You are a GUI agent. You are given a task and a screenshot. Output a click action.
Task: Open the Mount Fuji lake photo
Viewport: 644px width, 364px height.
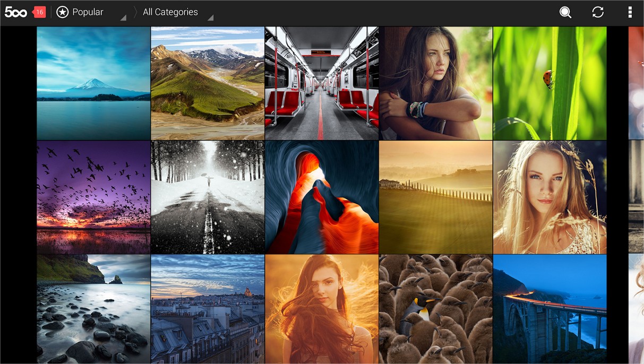pos(93,83)
